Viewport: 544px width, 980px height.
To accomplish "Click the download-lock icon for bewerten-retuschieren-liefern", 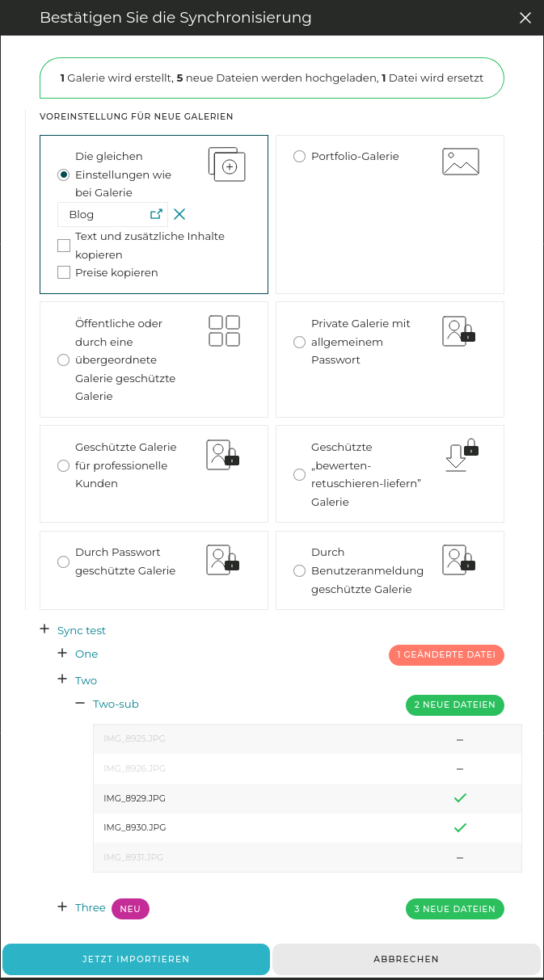I will click(x=461, y=455).
